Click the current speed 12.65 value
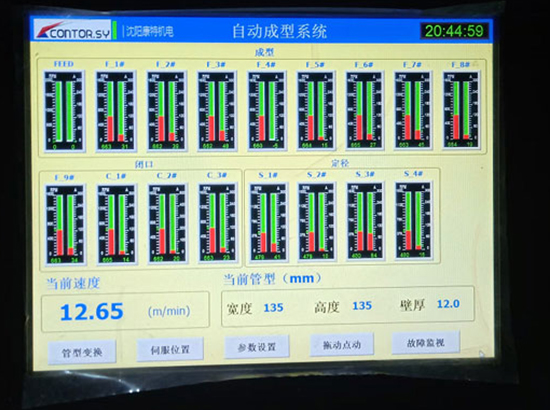The height and width of the screenshot is (410, 550). pos(92,311)
